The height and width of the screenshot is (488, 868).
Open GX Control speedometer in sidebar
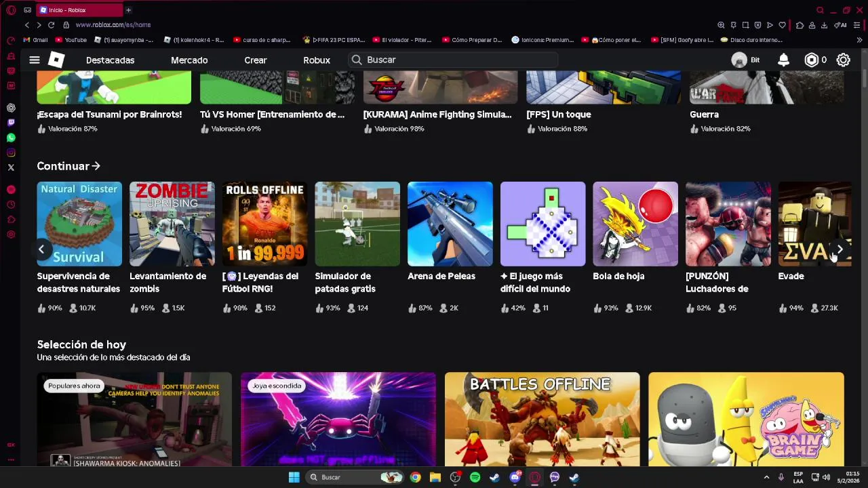tap(11, 40)
